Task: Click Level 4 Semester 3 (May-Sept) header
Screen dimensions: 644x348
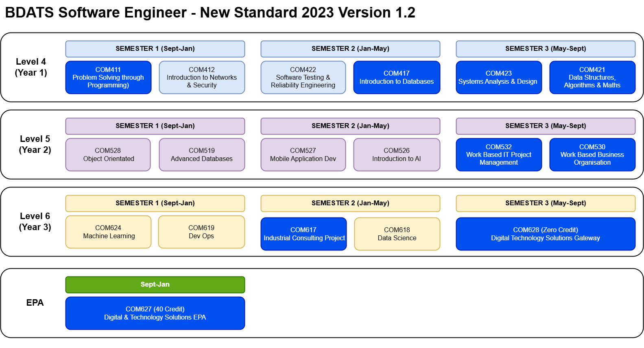Action: point(546,49)
